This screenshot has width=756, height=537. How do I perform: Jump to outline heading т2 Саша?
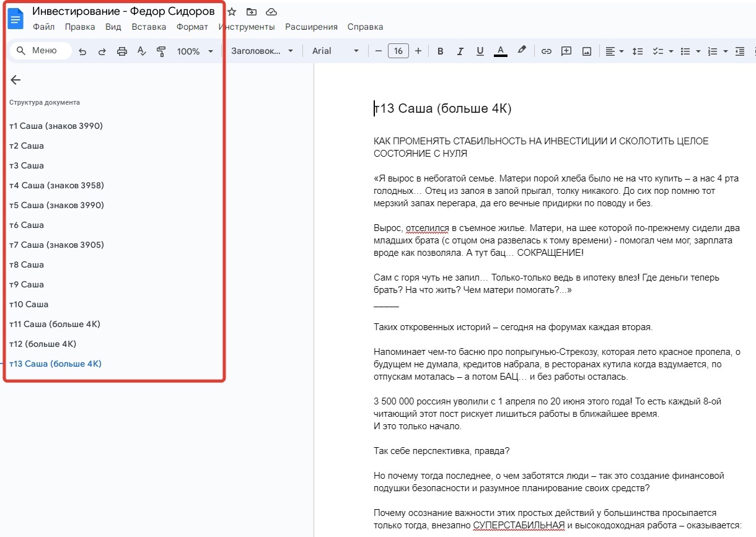pos(27,146)
